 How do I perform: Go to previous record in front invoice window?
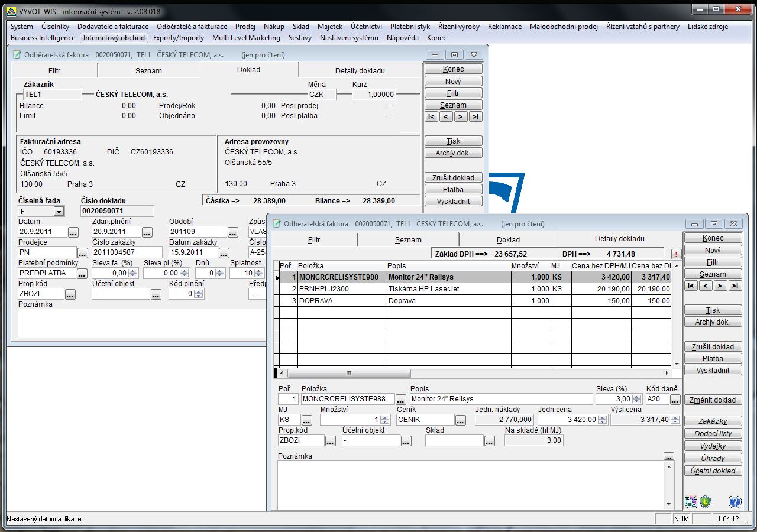point(706,286)
